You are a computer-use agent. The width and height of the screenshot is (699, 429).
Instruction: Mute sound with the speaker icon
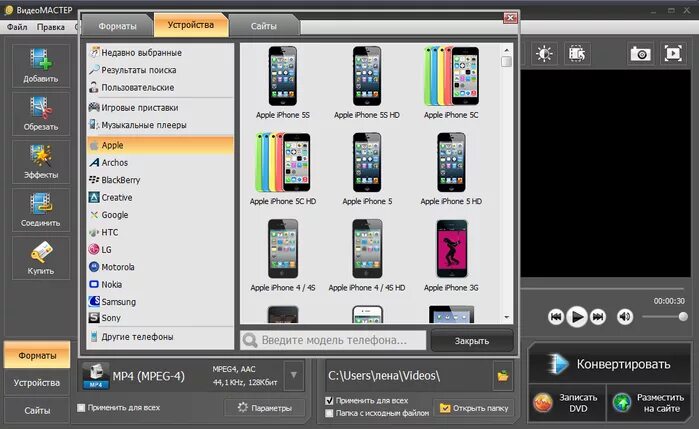tap(625, 317)
